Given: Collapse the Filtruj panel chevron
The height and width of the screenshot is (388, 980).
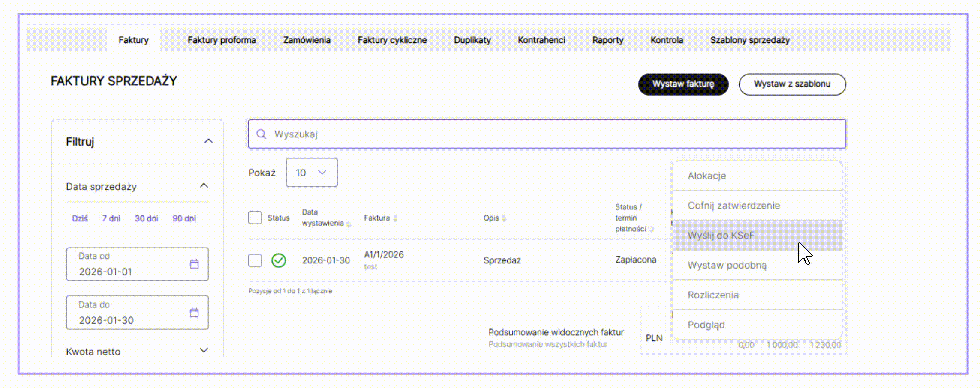Looking at the screenshot, I should point(208,141).
